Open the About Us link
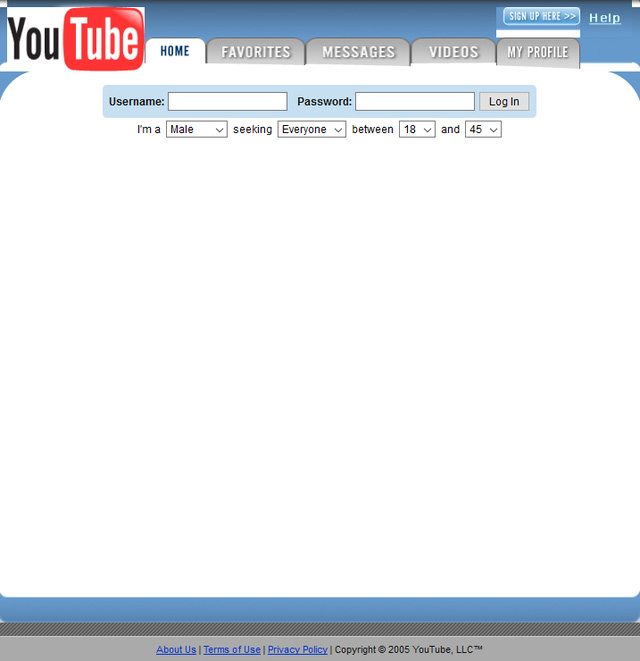The width and height of the screenshot is (640, 661). (x=176, y=650)
